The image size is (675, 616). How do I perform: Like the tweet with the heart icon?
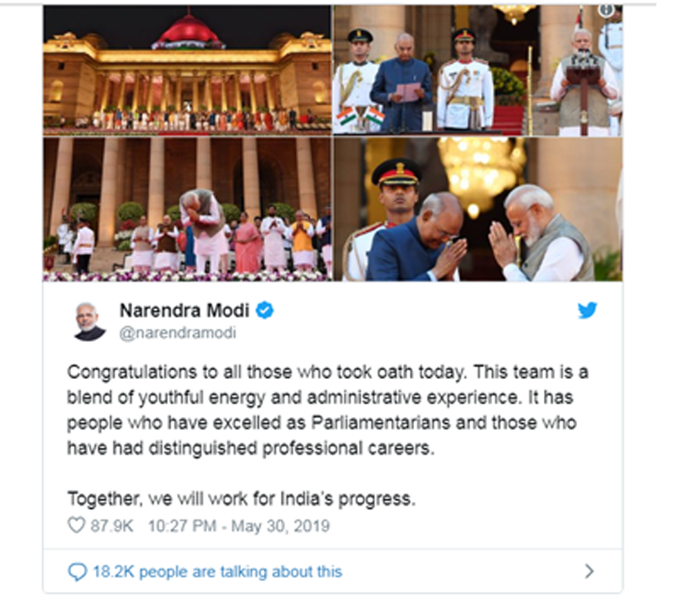click(x=77, y=525)
